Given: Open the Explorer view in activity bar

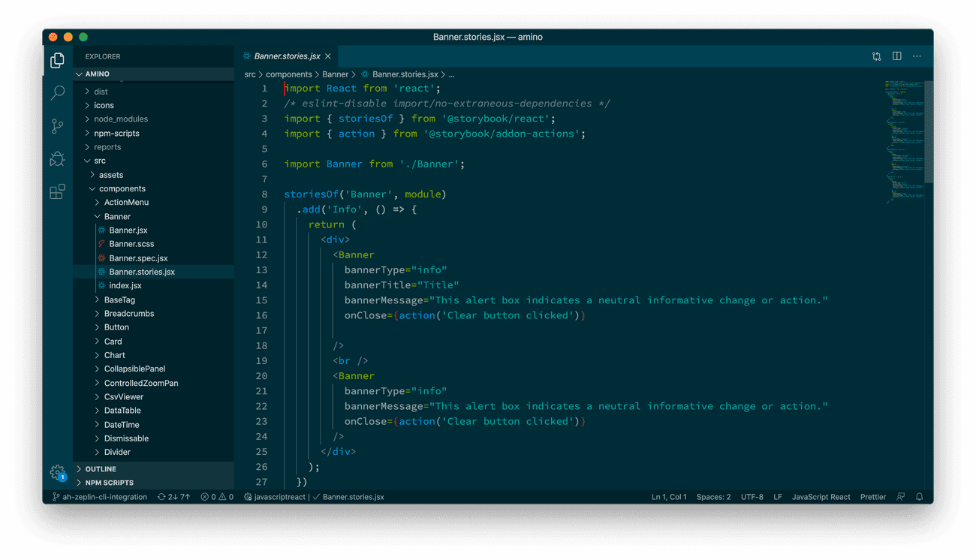Looking at the screenshot, I should click(57, 61).
